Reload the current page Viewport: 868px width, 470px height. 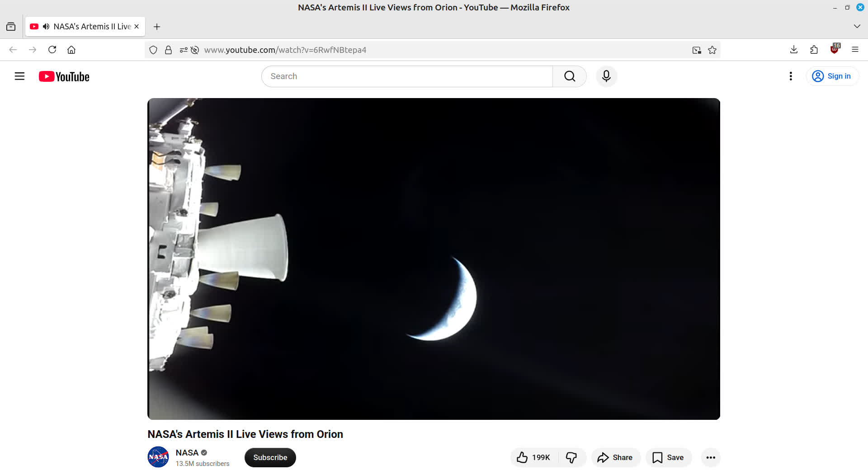(x=52, y=50)
